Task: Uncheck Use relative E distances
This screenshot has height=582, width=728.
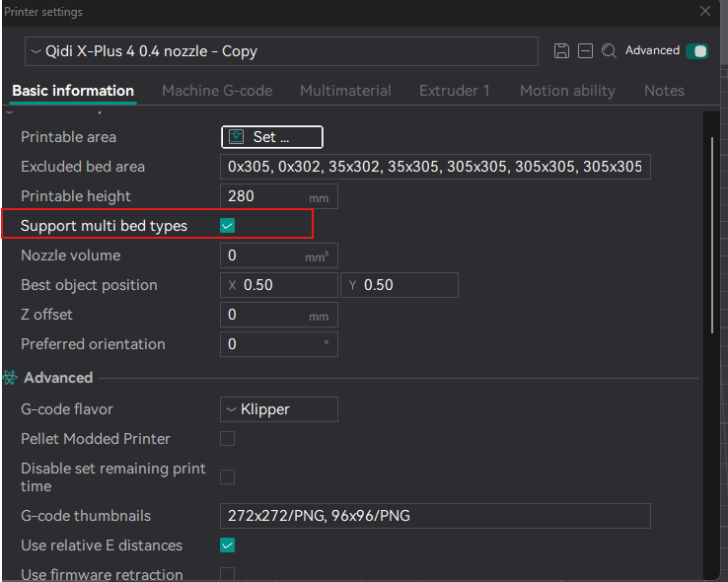Action: point(227,545)
